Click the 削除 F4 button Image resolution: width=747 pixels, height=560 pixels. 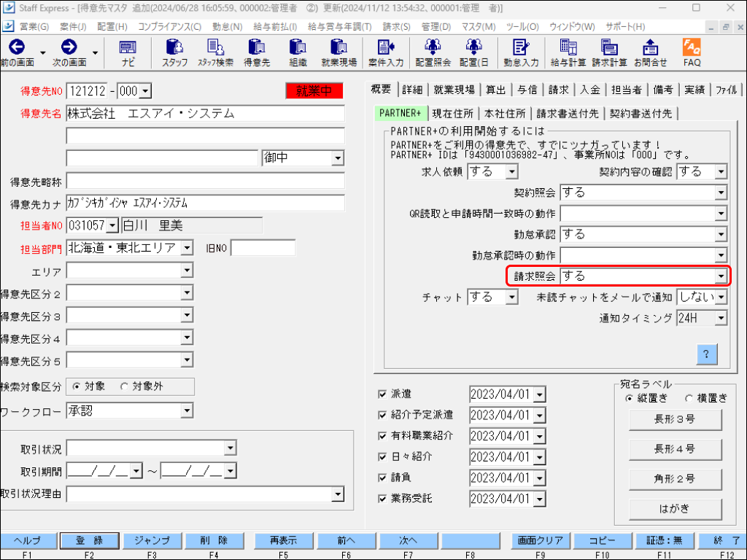(x=214, y=540)
